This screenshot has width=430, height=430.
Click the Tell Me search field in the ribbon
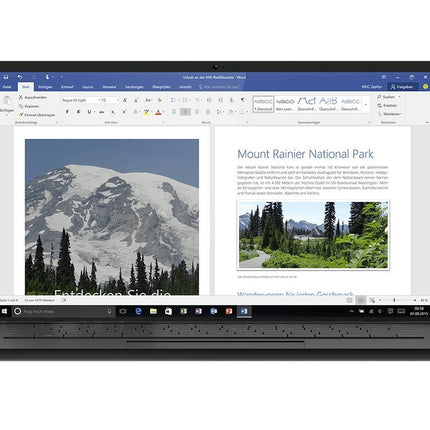[219, 87]
